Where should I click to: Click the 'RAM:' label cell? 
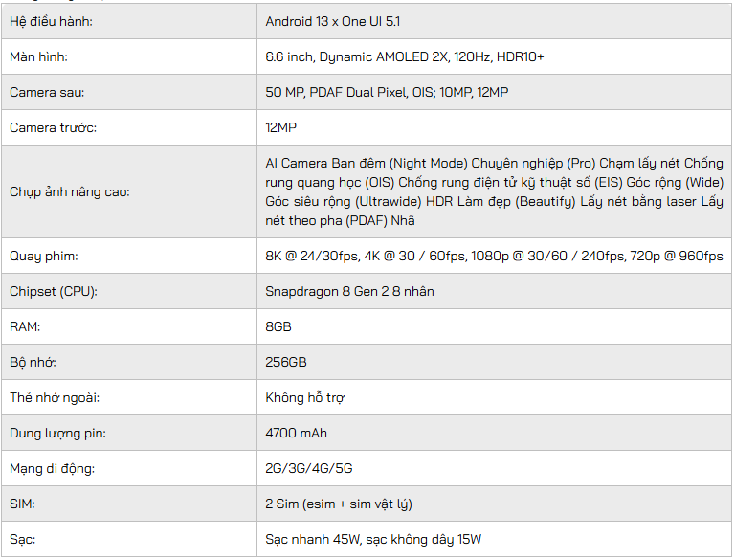[x=26, y=326]
